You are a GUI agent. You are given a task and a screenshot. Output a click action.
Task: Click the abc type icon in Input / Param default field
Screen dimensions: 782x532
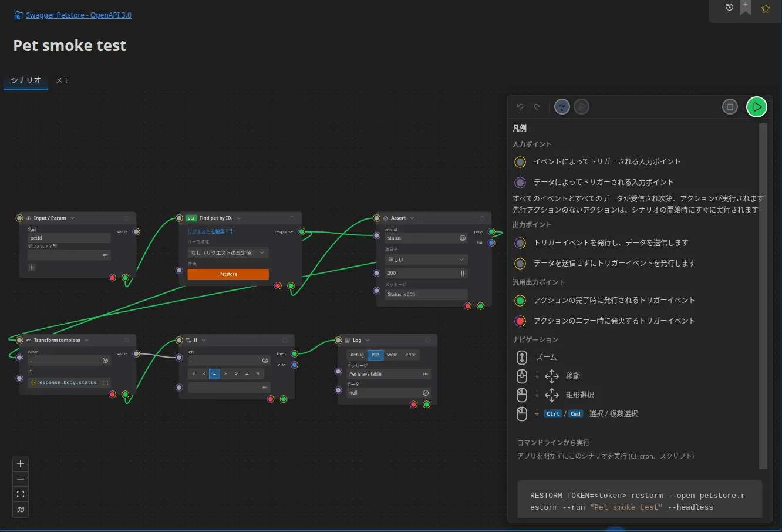click(105, 255)
